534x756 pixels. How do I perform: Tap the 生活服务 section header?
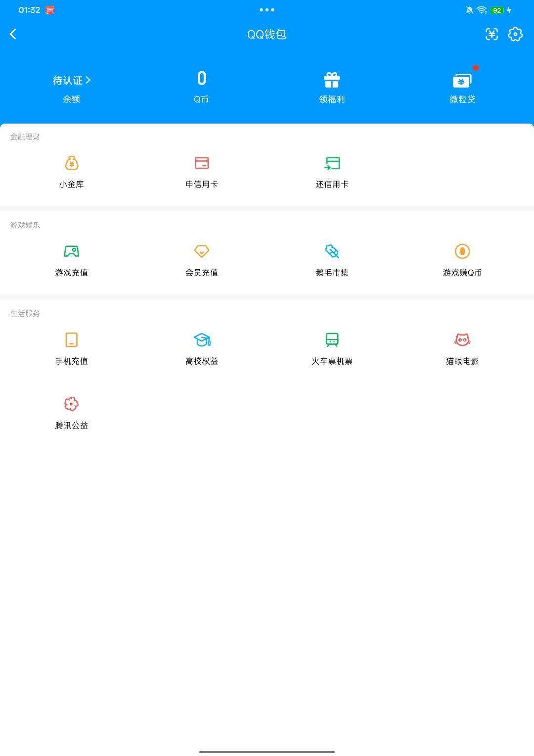25,314
